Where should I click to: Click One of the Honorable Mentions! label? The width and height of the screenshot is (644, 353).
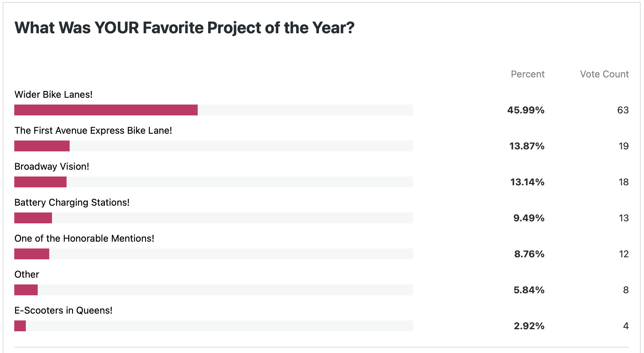pos(84,238)
